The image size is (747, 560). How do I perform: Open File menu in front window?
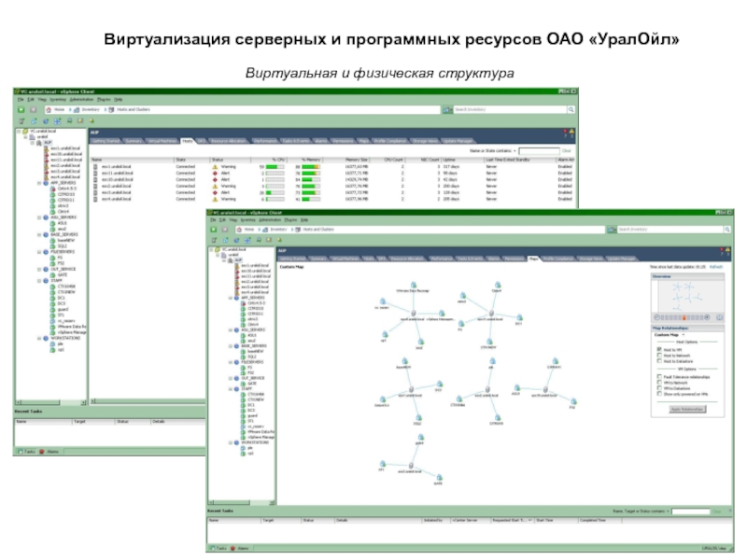(213, 220)
